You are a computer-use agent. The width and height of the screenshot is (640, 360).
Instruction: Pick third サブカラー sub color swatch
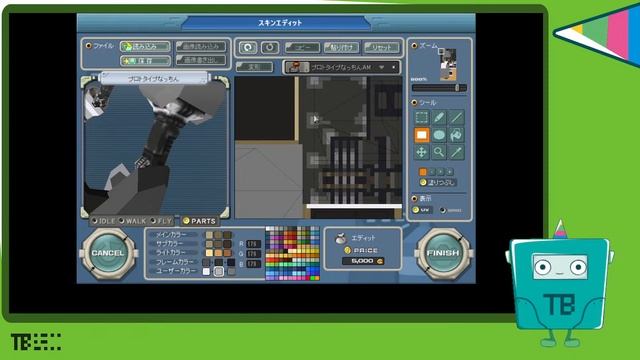(x=227, y=244)
